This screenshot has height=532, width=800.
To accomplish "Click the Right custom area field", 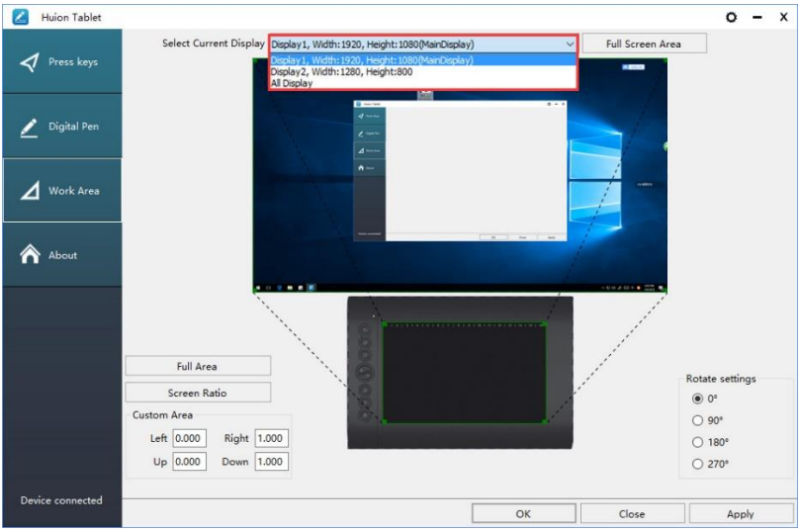I will click(x=271, y=438).
